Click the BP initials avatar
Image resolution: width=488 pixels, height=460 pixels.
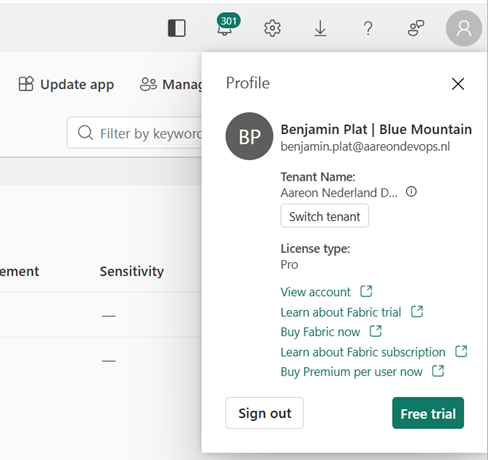point(249,136)
